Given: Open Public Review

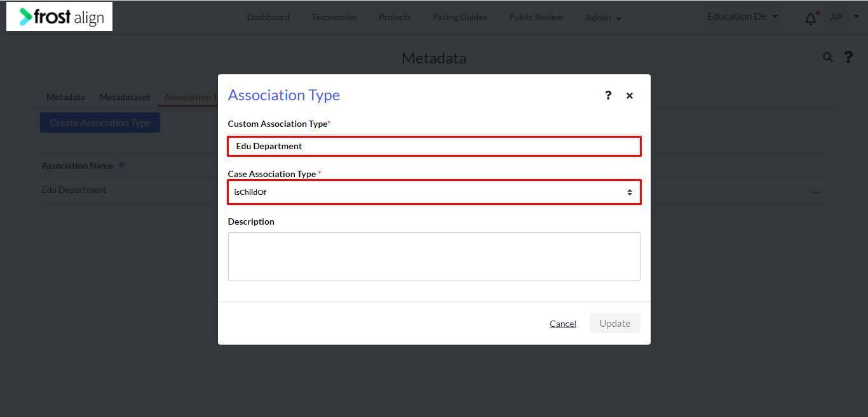Looking at the screenshot, I should (536, 17).
